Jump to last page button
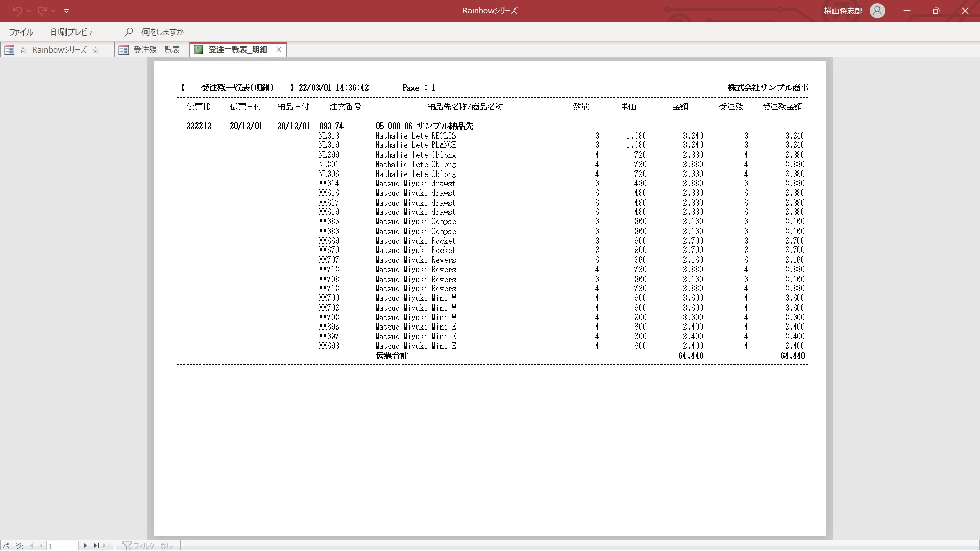This screenshot has width=980, height=551. [96, 546]
